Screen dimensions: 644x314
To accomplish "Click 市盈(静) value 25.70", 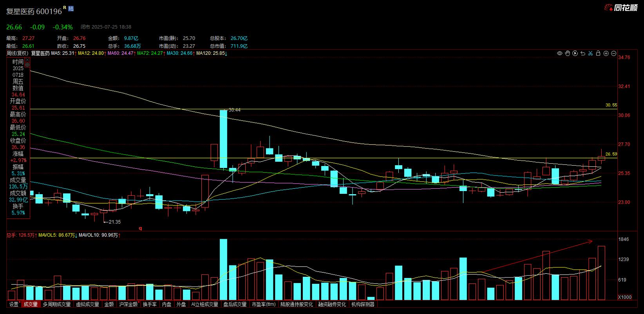I will tap(189, 38).
